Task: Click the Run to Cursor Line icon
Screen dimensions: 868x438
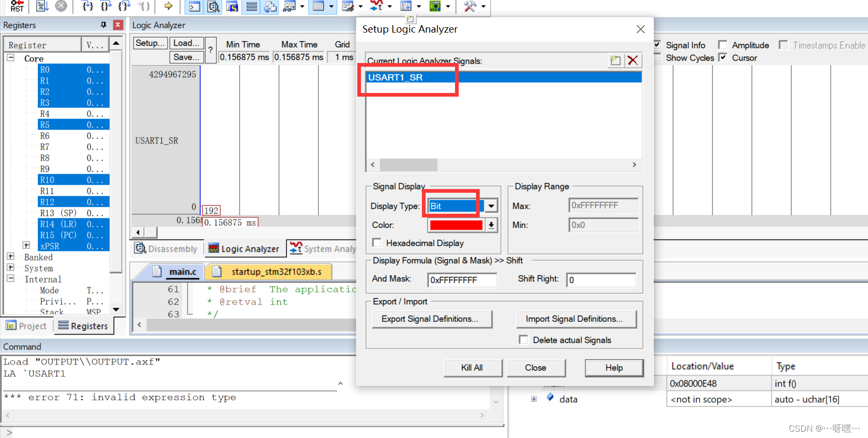Action: pyautogui.click(x=144, y=6)
